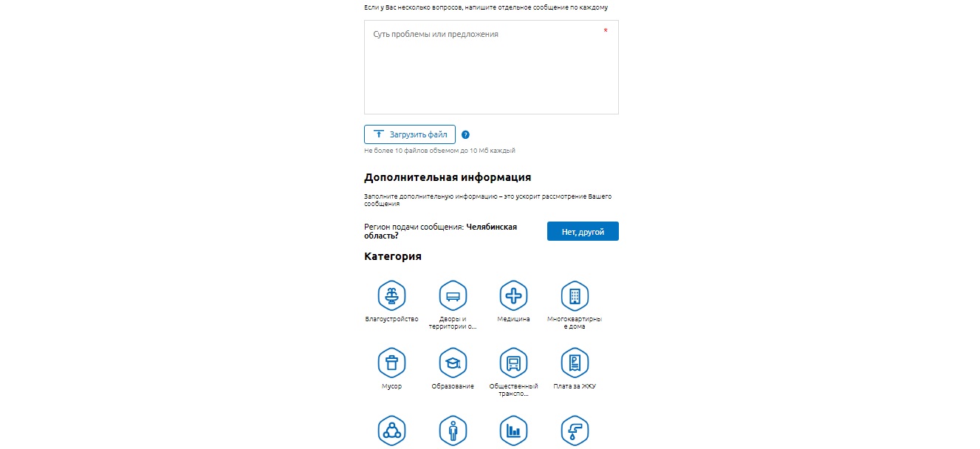Screen dimensions: 980x449
Task: Choose the three connected circles icon
Action: point(391,431)
